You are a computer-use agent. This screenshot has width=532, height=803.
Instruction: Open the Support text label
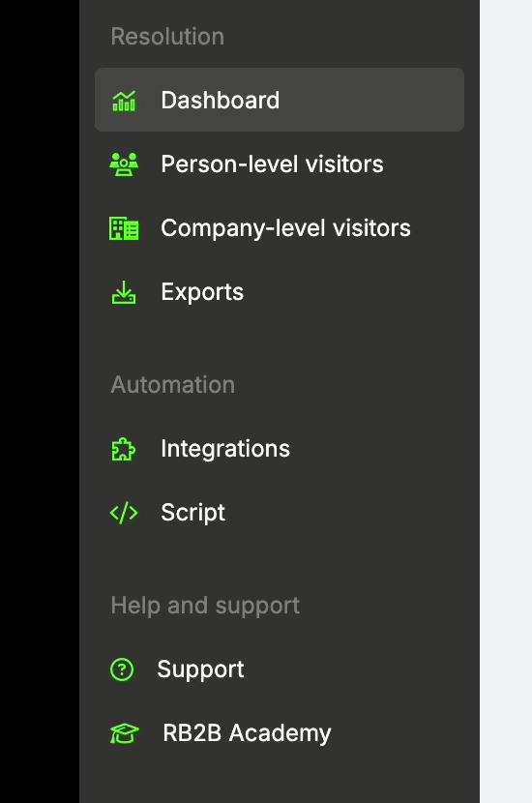click(201, 669)
